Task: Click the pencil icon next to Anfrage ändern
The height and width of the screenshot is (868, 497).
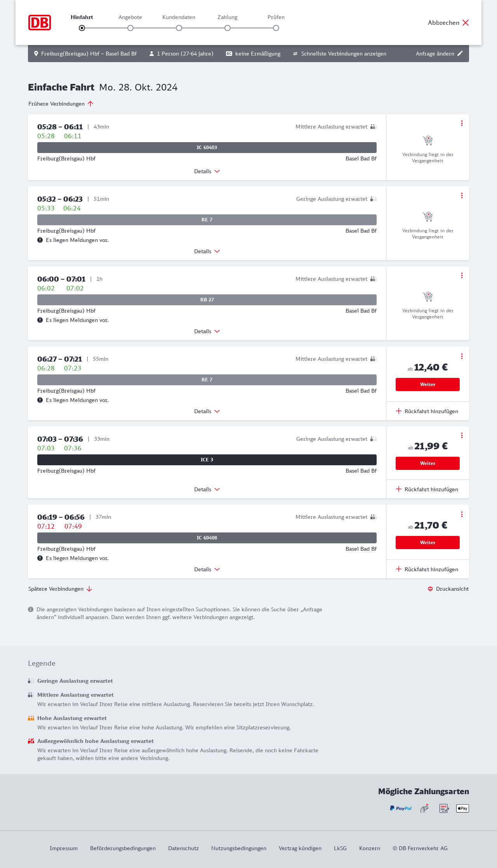Action: (x=460, y=54)
